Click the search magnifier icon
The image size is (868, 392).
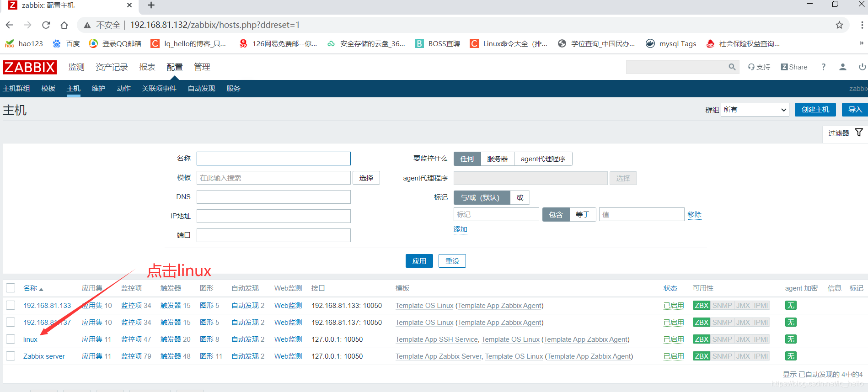tap(732, 67)
